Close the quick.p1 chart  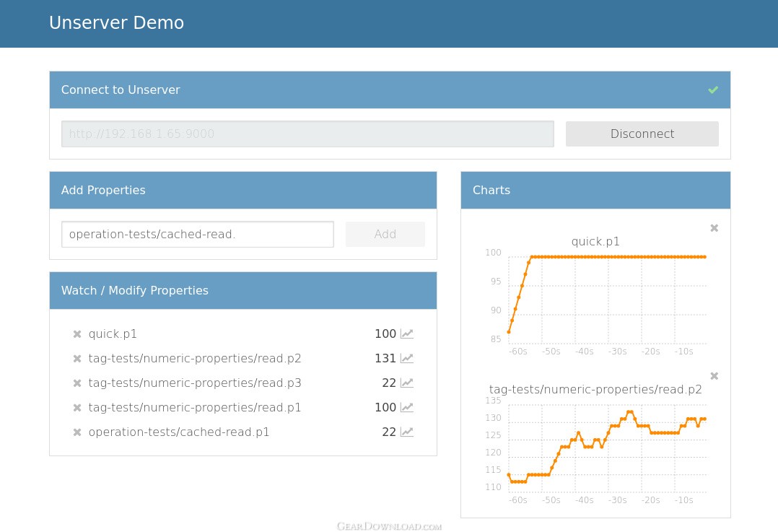[714, 228]
